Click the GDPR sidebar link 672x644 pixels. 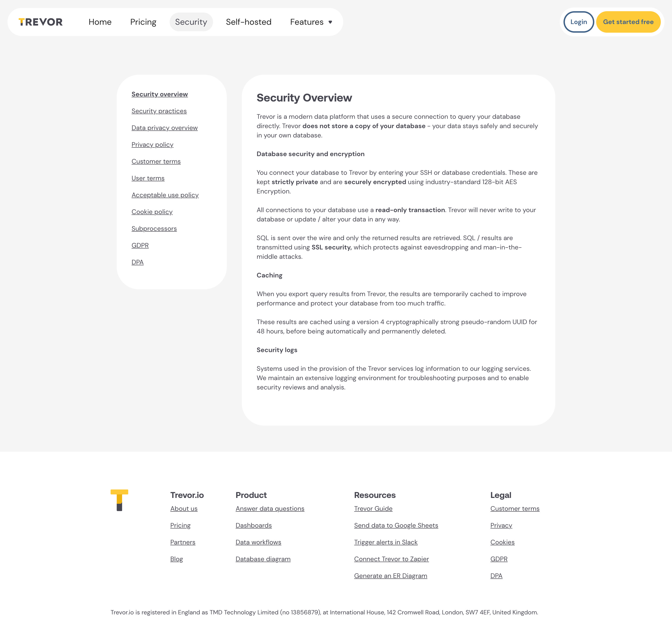point(140,245)
